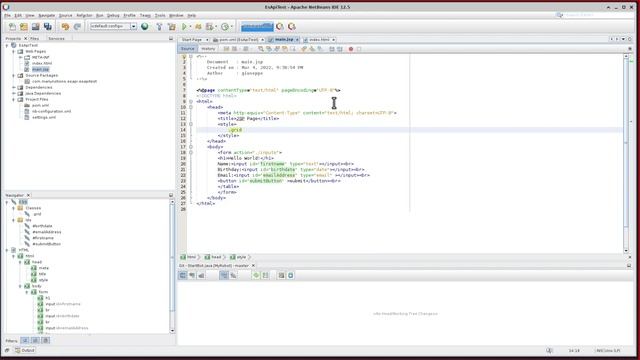
Task: Expand the Dependencies node
Action: 13,87
